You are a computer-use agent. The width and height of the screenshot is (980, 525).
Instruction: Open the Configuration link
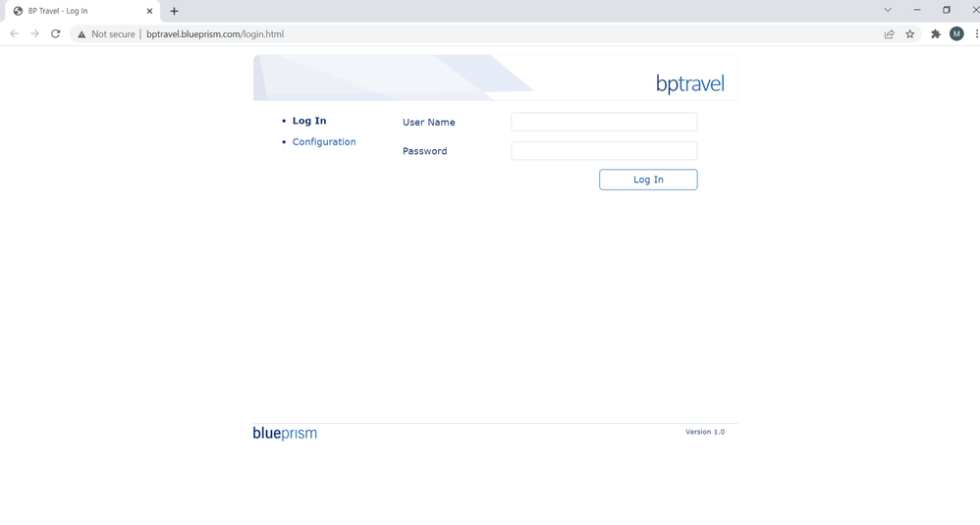click(324, 141)
